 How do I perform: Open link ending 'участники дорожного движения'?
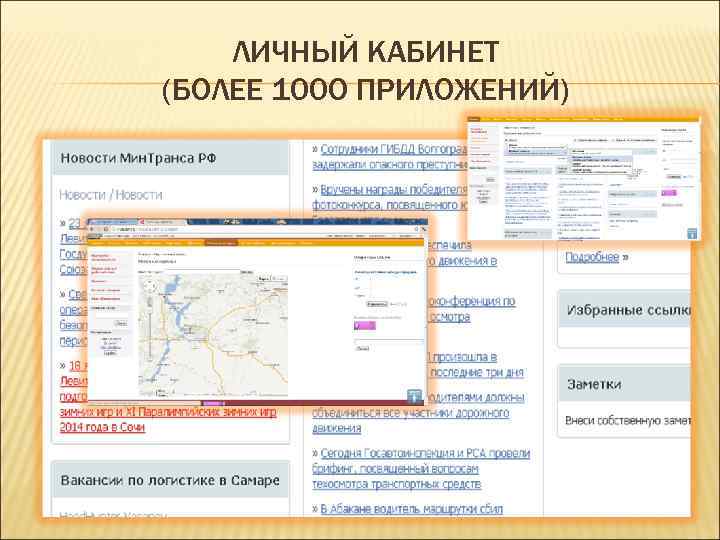[x=418, y=413]
